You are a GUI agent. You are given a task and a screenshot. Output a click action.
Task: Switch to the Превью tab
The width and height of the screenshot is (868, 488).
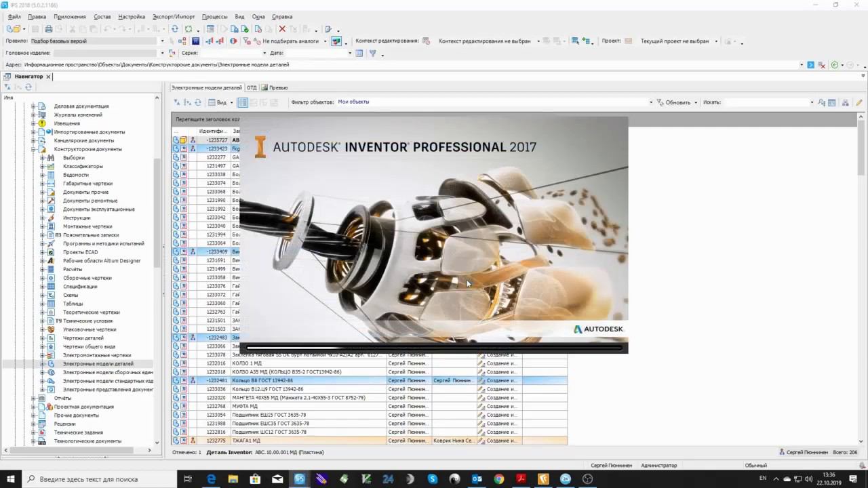(x=275, y=87)
